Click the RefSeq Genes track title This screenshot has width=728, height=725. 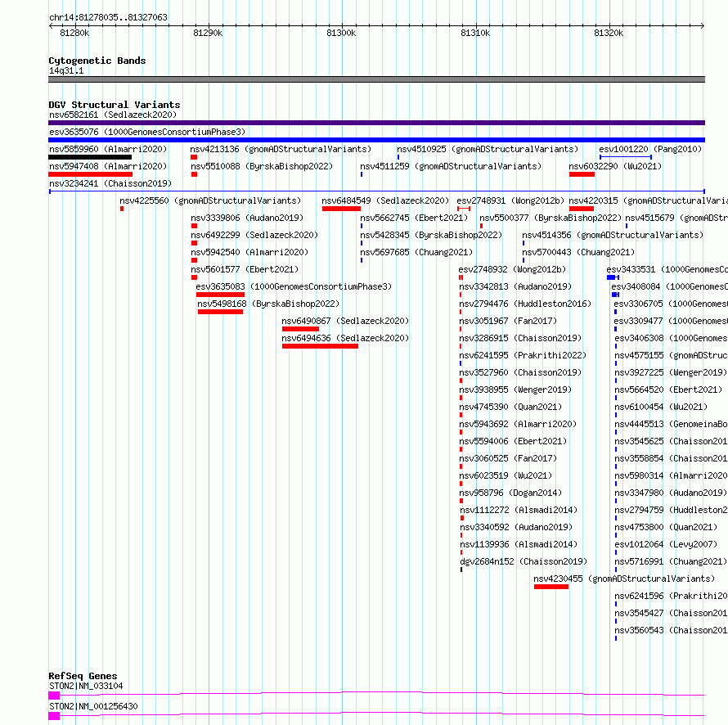pyautogui.click(x=83, y=676)
